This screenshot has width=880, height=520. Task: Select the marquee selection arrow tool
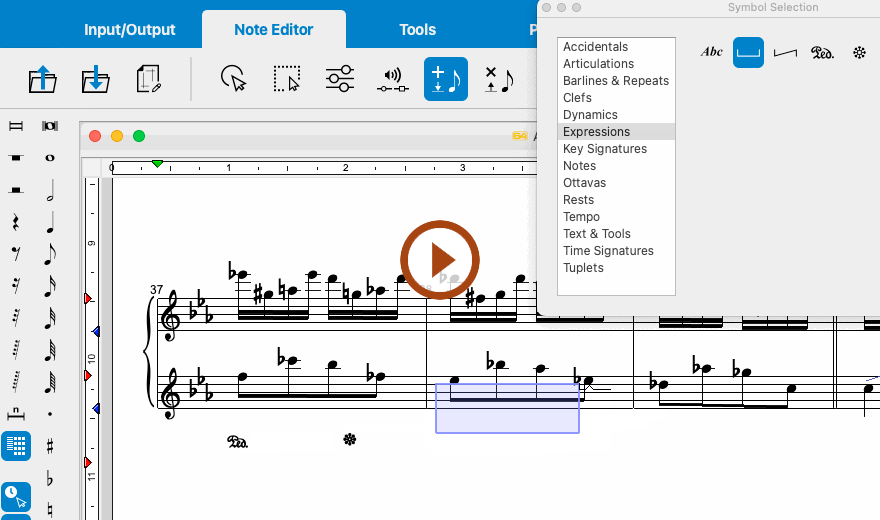tap(287, 79)
